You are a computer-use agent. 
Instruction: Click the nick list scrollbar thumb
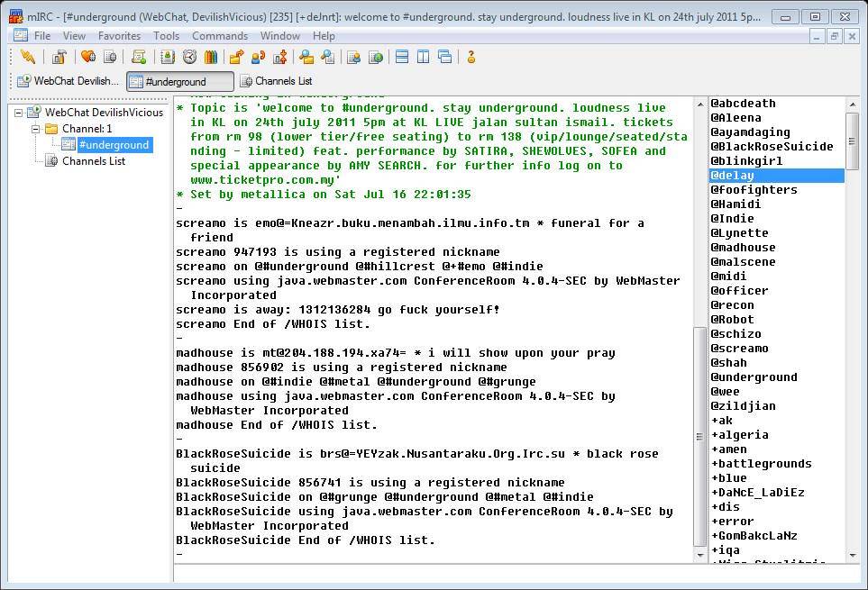(x=853, y=141)
